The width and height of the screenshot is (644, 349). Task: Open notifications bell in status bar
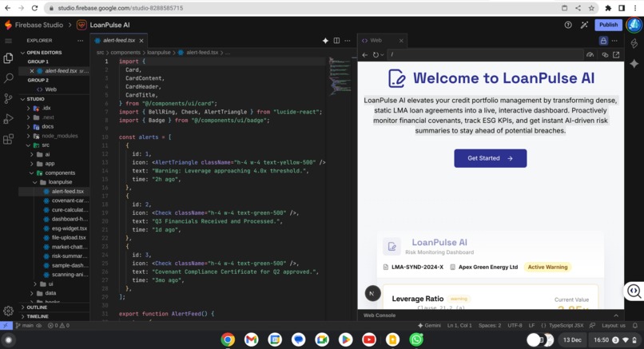tap(635, 325)
